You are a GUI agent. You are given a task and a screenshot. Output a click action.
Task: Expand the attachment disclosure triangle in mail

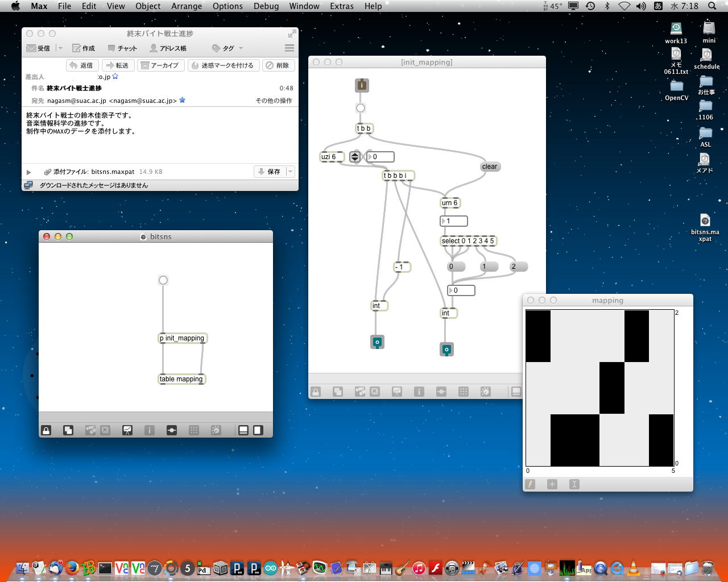pyautogui.click(x=28, y=172)
